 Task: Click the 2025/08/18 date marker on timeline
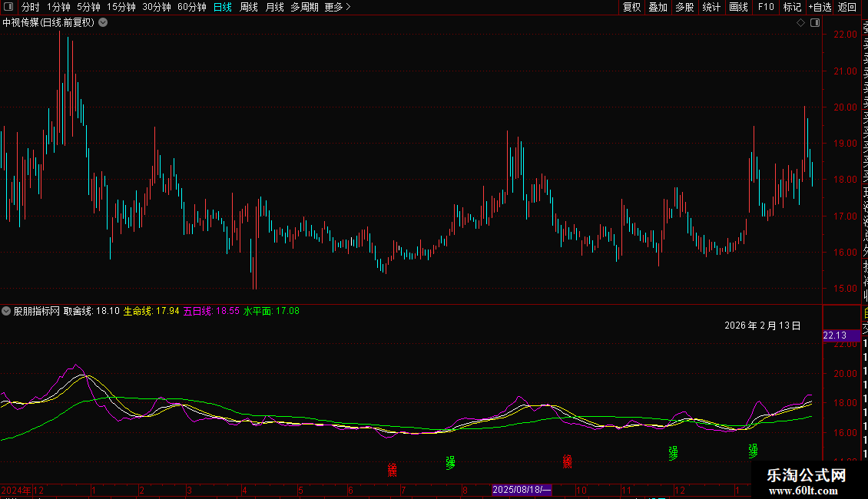point(522,490)
